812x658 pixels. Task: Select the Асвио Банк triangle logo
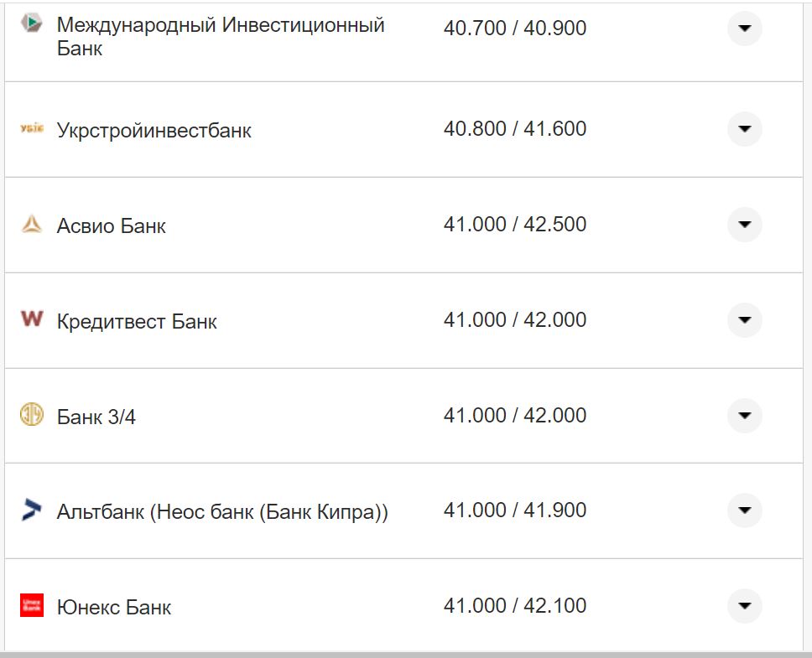(x=30, y=225)
